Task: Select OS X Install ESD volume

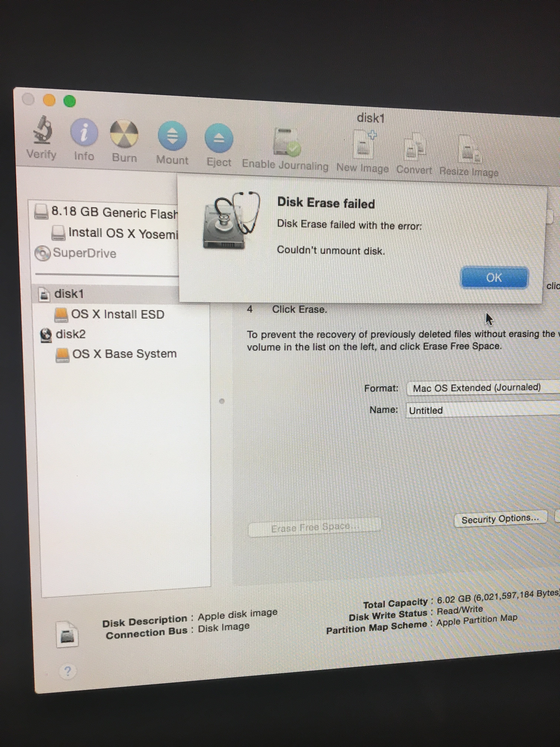Action: coord(109,314)
